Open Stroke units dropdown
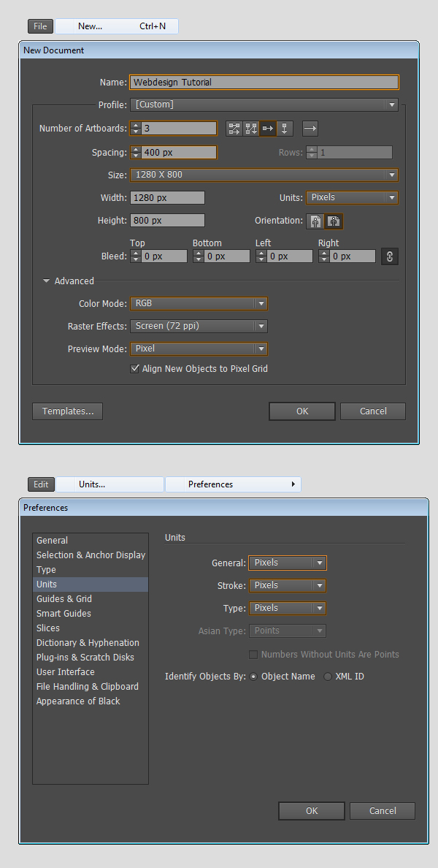The width and height of the screenshot is (438, 868). (x=288, y=586)
